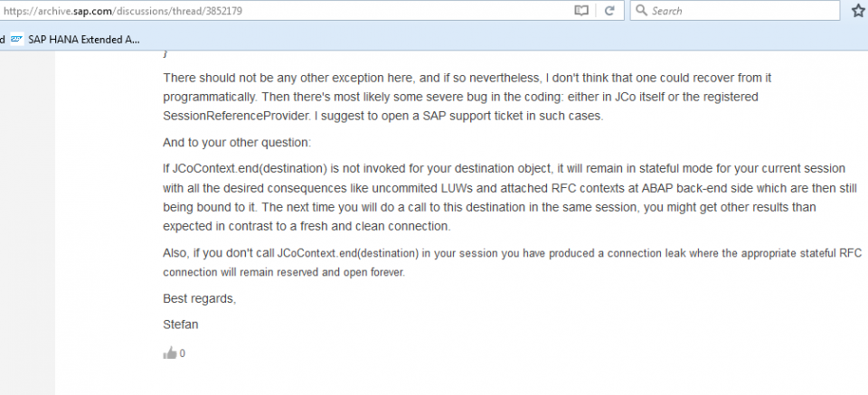Click the magnifier icon in the search box
Screen dimensions: 868x395
640,11
